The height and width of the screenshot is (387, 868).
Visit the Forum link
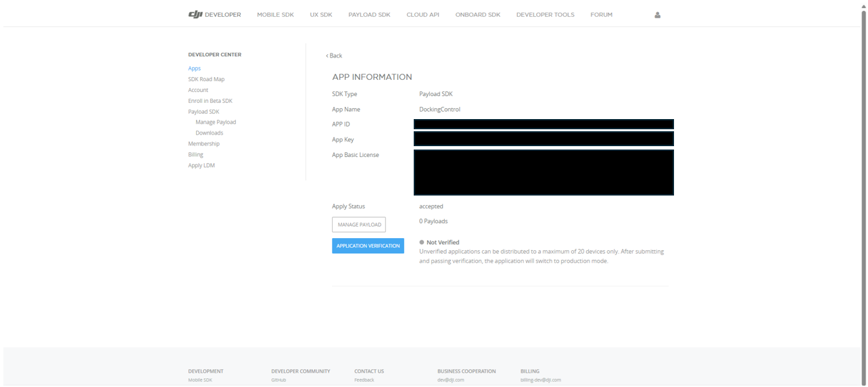tap(601, 15)
